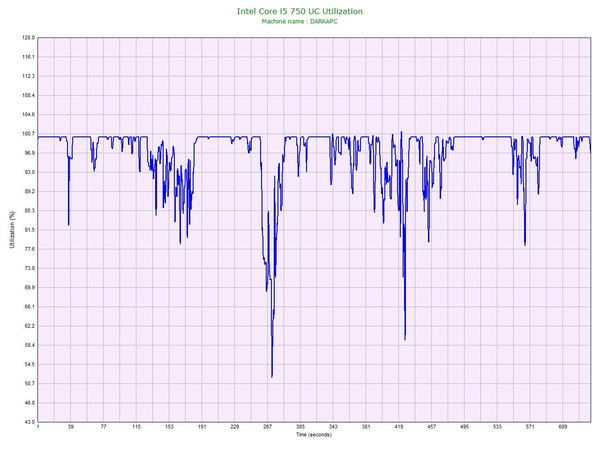Click the x-axis tick label 39

(x=70, y=427)
